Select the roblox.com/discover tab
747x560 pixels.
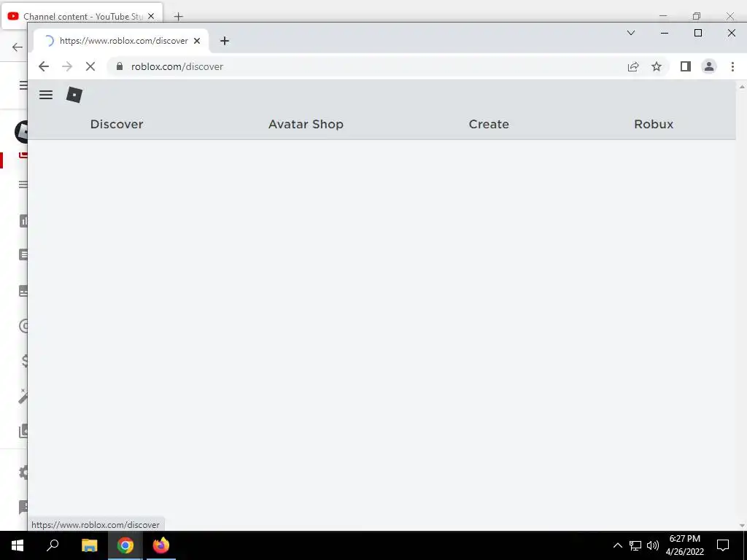[x=122, y=41]
